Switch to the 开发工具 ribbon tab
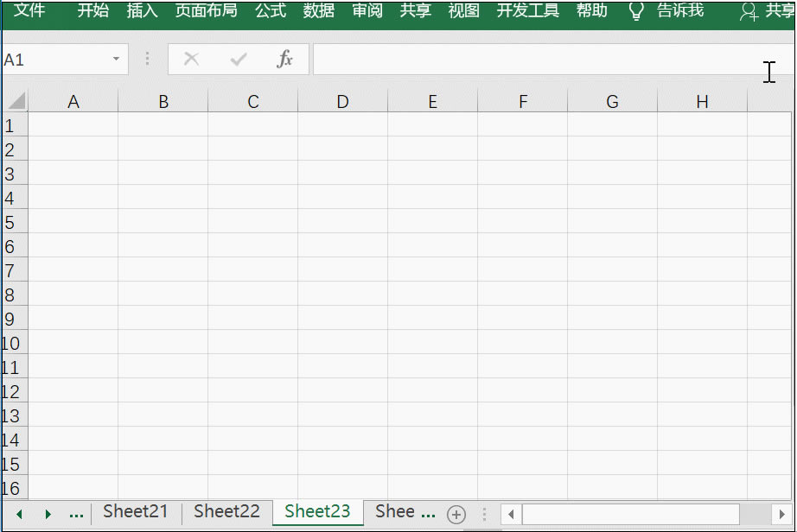 click(x=527, y=12)
